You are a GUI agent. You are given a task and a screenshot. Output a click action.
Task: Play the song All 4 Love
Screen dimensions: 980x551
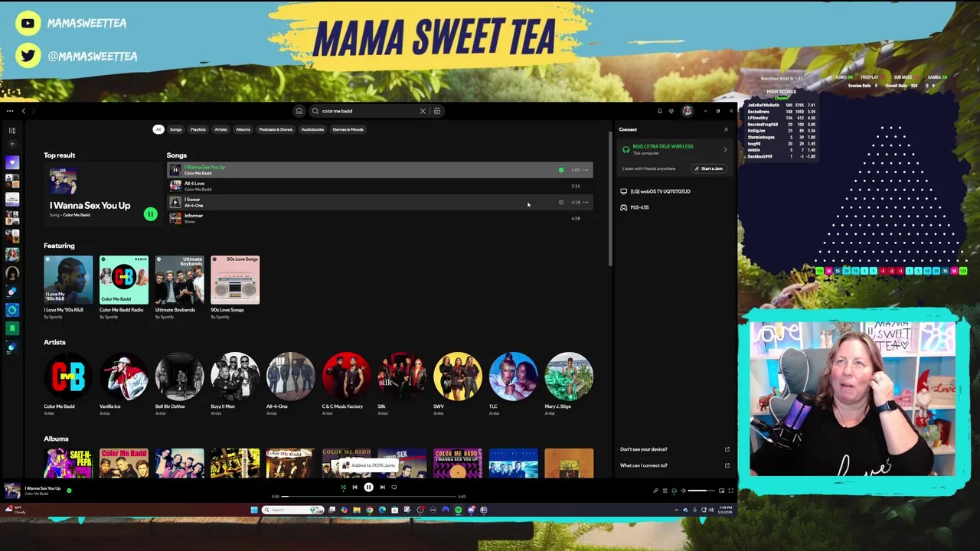pos(380,186)
